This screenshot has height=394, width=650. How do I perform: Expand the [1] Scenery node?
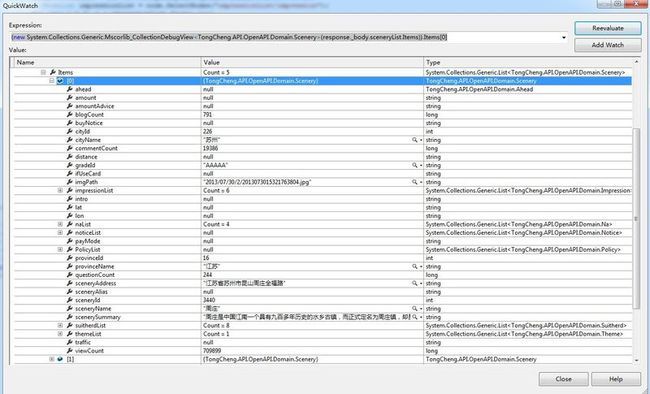coord(51,359)
